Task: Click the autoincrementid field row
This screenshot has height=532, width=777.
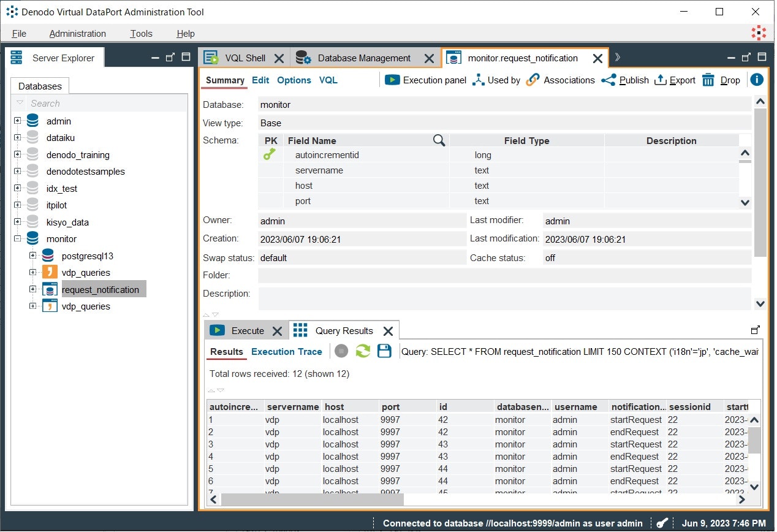Action: [498, 155]
